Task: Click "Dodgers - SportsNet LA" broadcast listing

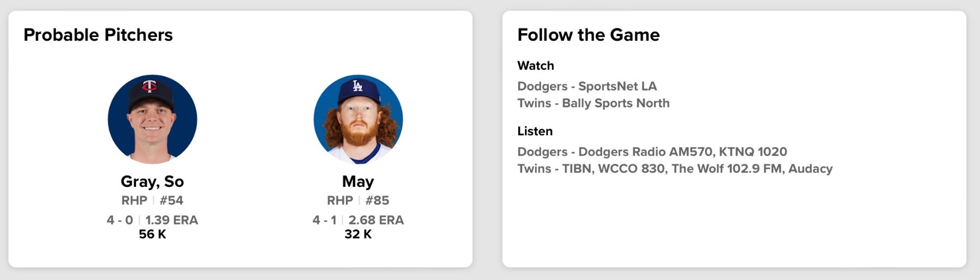Action: [587, 86]
